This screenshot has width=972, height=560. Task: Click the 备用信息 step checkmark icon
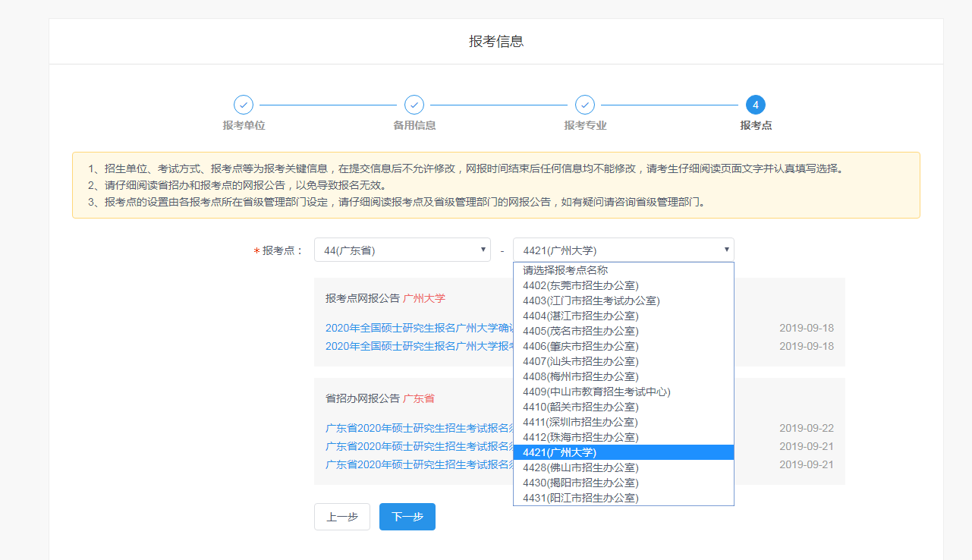tap(414, 104)
